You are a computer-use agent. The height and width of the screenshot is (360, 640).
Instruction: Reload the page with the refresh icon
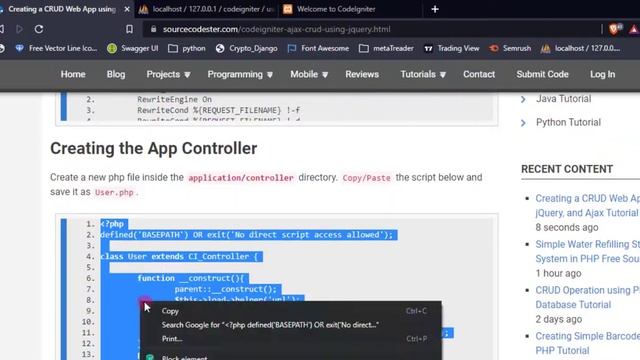click(x=39, y=29)
